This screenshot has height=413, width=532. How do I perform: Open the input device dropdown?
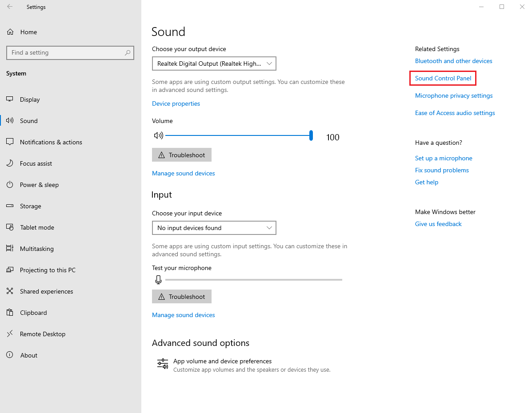click(214, 228)
